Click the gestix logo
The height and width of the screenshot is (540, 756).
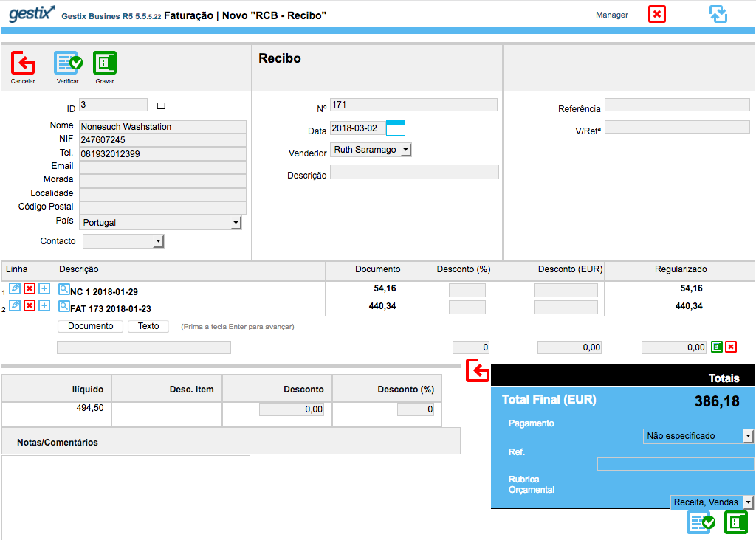(x=32, y=13)
